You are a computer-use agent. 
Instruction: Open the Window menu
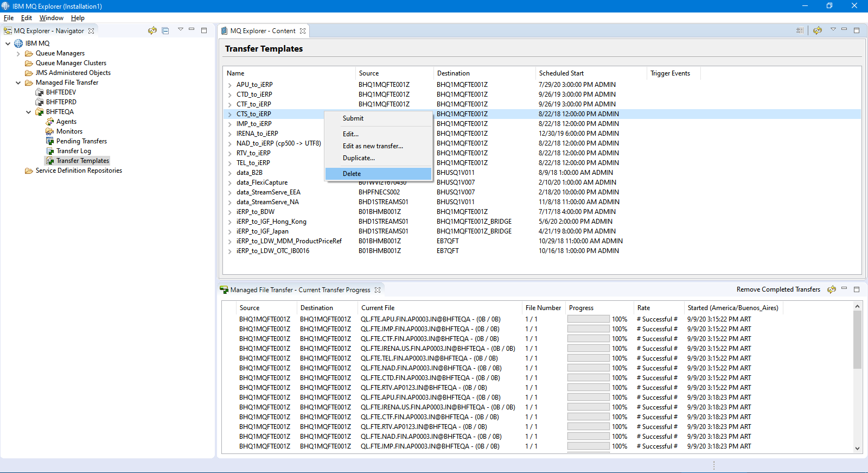pos(52,18)
